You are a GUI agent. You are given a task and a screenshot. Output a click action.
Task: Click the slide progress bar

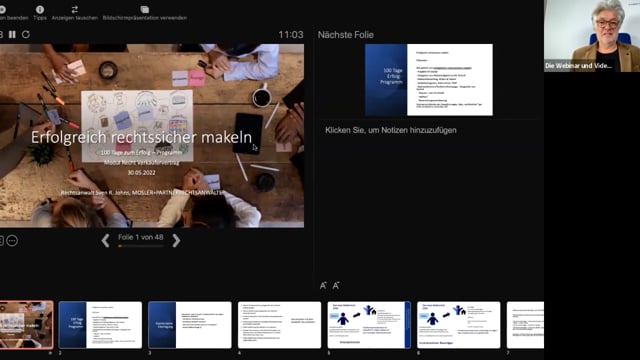pos(140,246)
